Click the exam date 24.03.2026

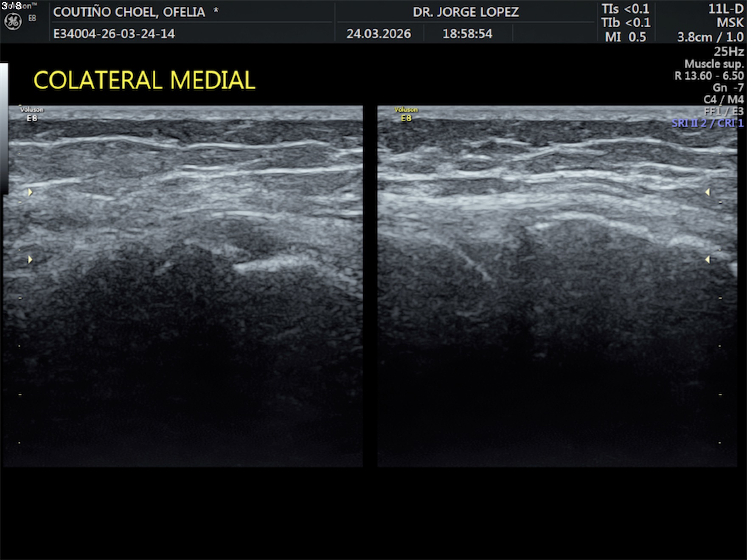pos(379,34)
